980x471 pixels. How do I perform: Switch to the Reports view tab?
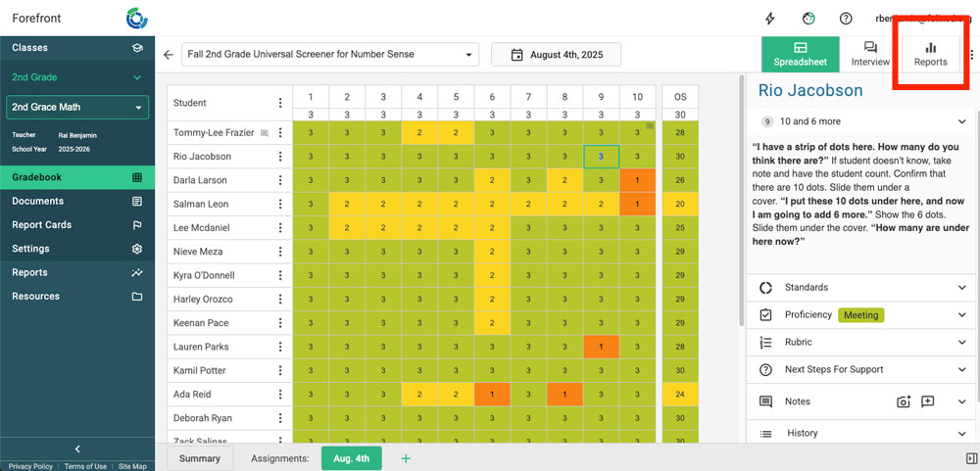click(930, 54)
